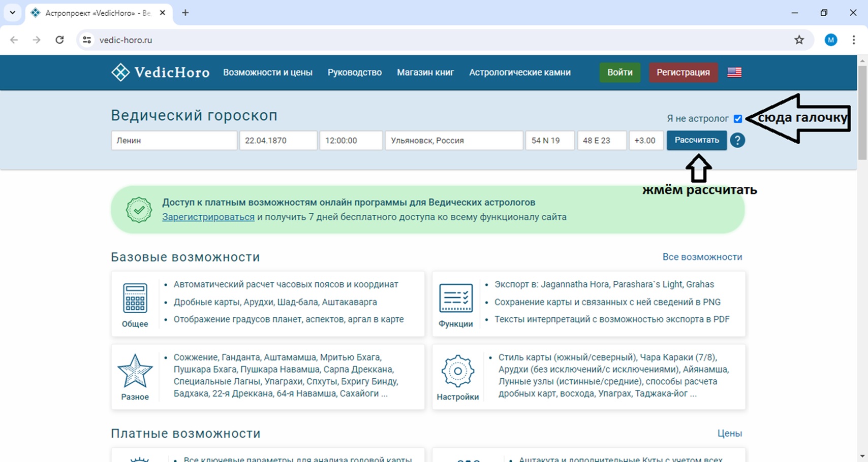Reload the page using the refresh icon
This screenshot has height=462, width=868.
(59, 40)
